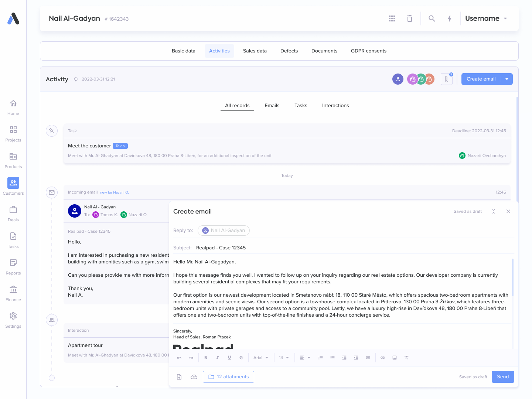Open the Arial font family dropdown
Viewport: 532px width, 399px height.
pos(261,358)
